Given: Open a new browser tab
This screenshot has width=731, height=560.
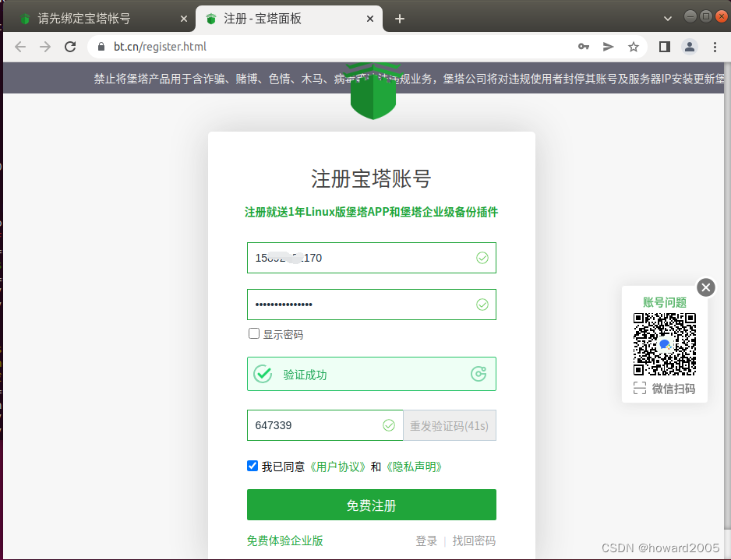Looking at the screenshot, I should pos(400,19).
